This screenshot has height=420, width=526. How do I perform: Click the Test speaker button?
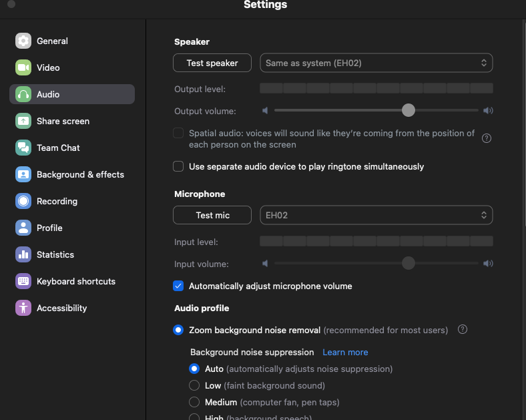pos(212,63)
